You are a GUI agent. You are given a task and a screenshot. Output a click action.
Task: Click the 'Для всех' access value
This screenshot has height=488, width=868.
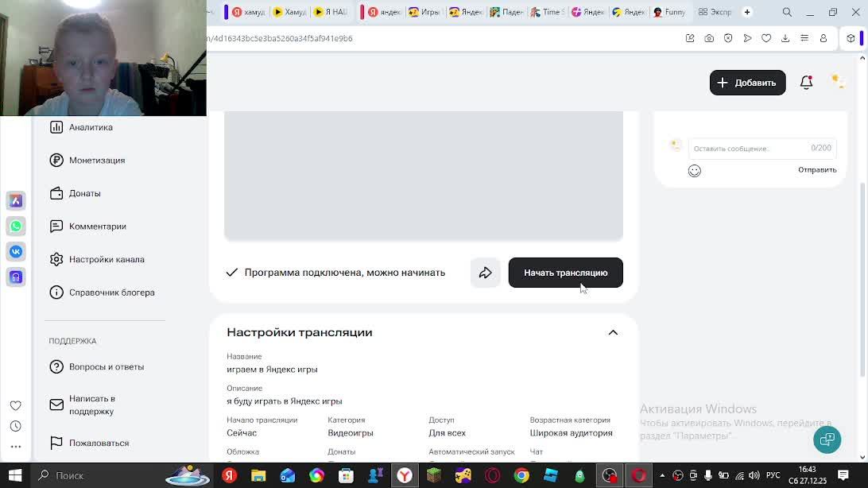click(x=447, y=433)
